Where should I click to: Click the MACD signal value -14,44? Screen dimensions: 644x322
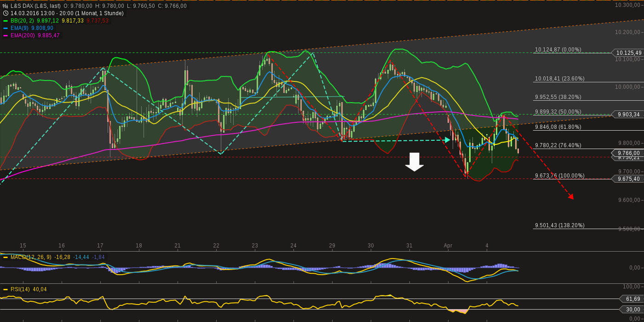81,257
